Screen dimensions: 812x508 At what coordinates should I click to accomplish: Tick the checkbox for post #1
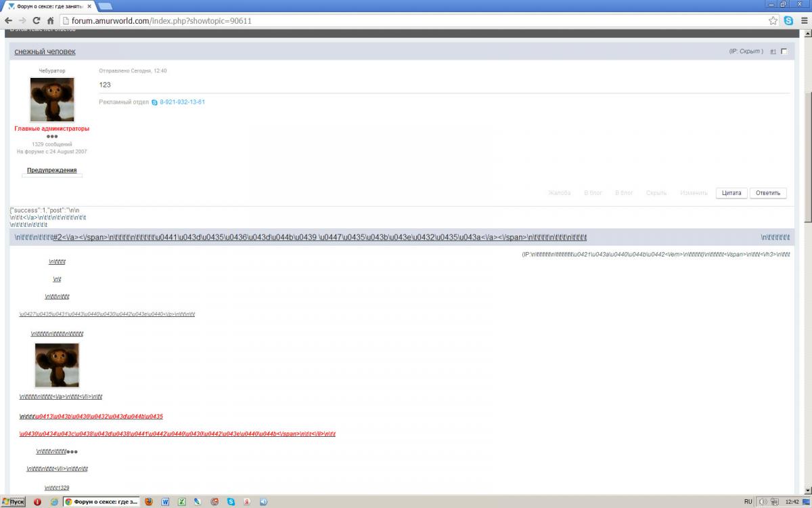tap(784, 51)
